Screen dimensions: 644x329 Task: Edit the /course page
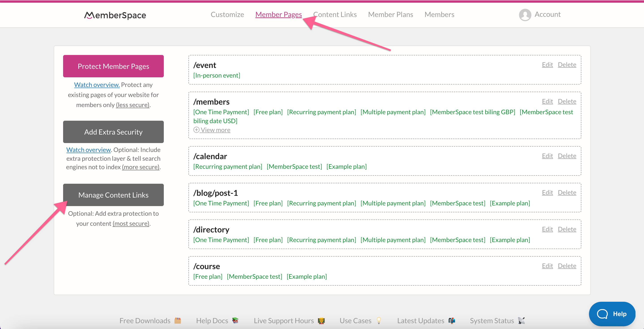[x=547, y=266]
